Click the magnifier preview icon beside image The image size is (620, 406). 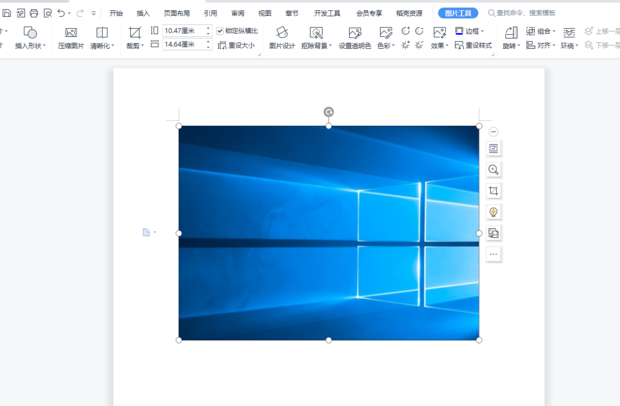point(493,170)
